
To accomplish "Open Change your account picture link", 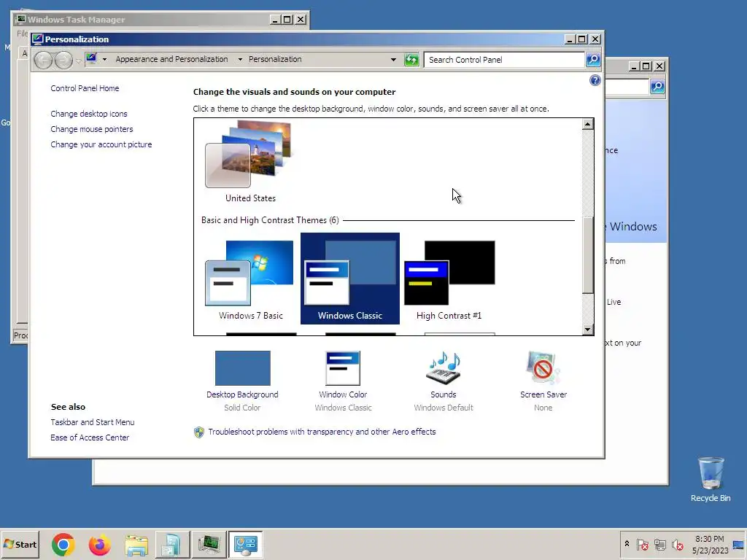I will tap(101, 144).
